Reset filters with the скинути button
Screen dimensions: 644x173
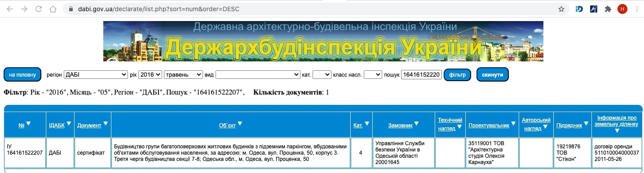[493, 74]
